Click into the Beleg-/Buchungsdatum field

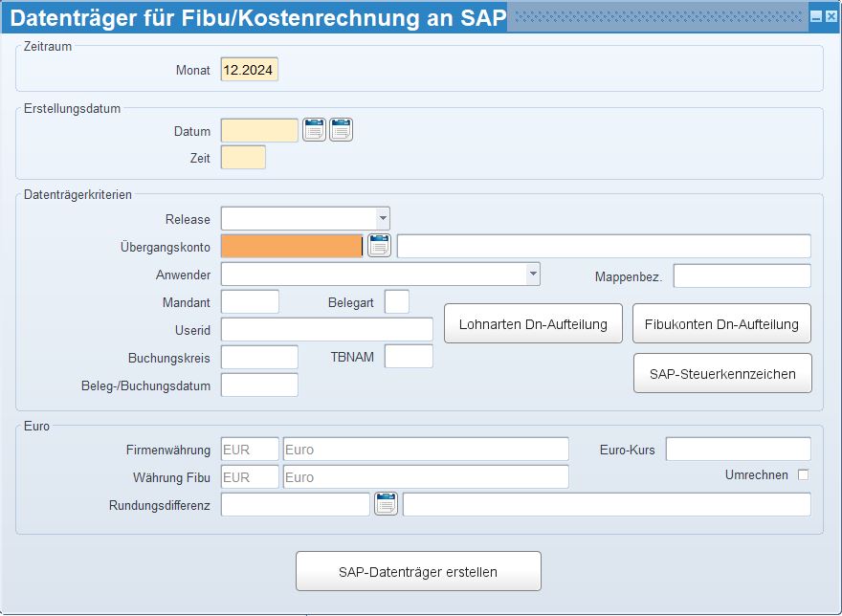[x=259, y=385]
